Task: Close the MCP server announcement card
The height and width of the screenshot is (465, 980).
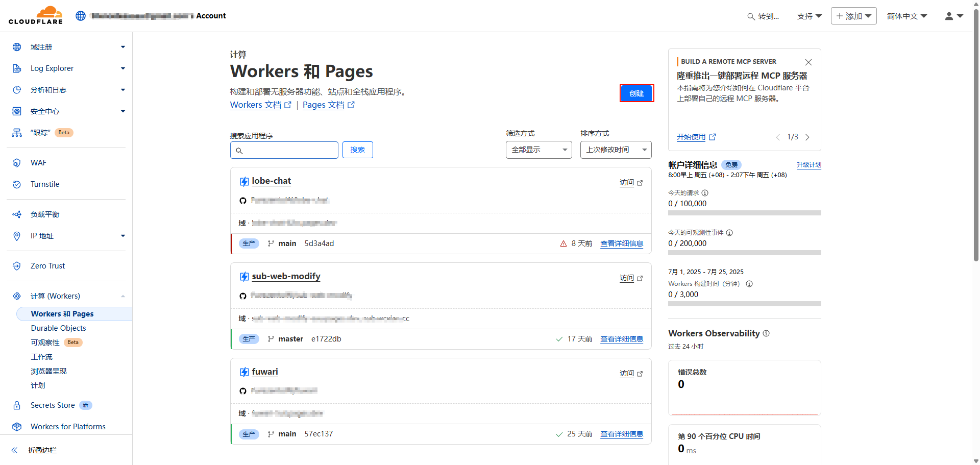Action: pos(808,62)
